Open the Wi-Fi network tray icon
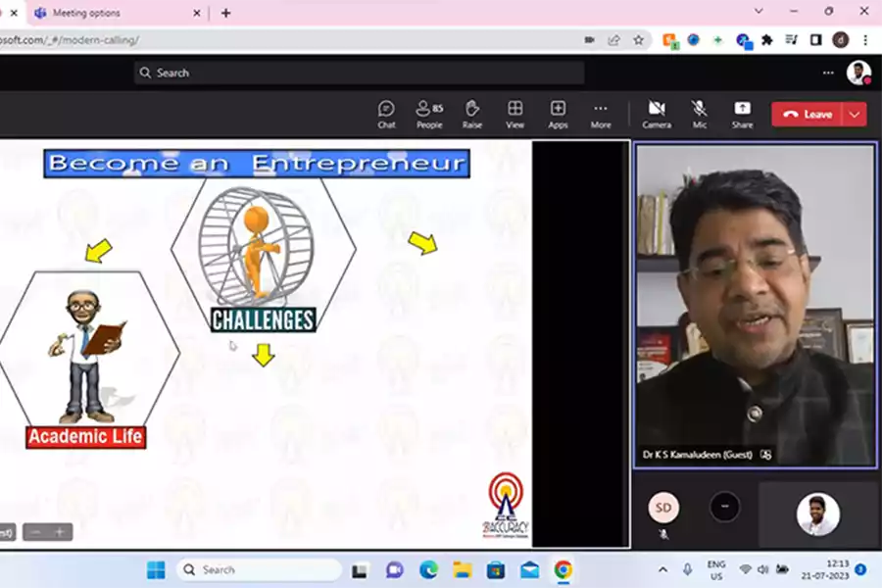 pyautogui.click(x=746, y=569)
